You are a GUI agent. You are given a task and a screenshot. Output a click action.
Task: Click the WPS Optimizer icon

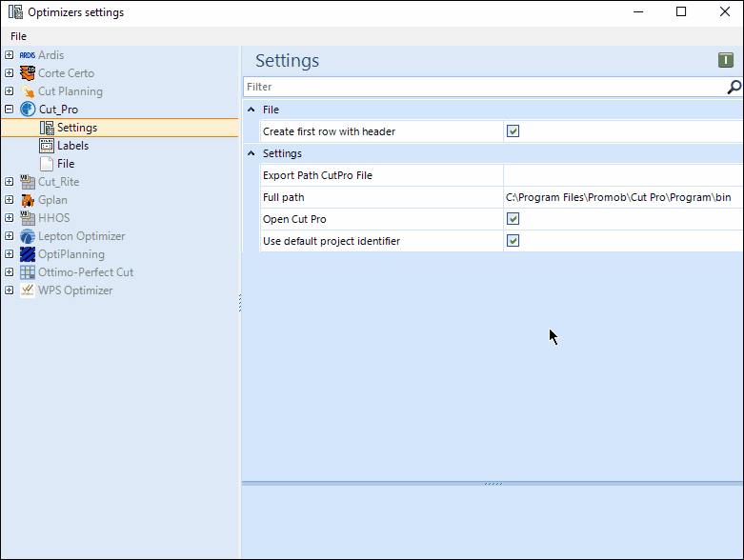point(28,290)
